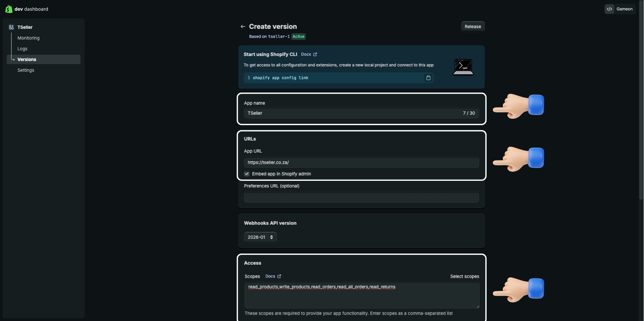This screenshot has width=644, height=321.
Task: Open the Select scopes picker
Action: point(465,276)
